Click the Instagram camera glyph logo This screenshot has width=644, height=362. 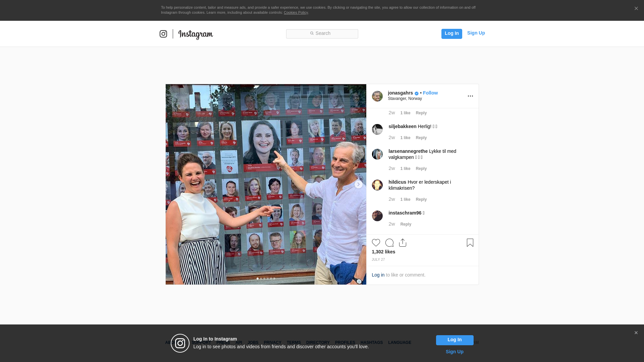pos(163,34)
